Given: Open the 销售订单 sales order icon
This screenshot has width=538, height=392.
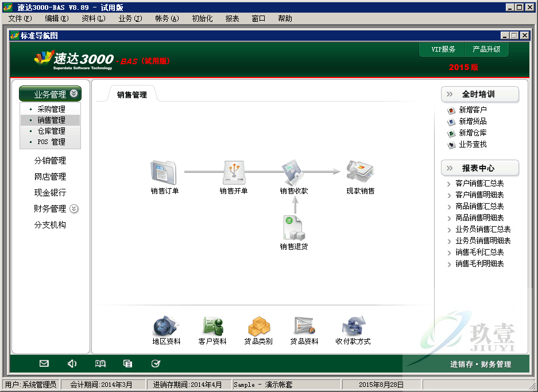Looking at the screenshot, I should pyautogui.click(x=164, y=173).
